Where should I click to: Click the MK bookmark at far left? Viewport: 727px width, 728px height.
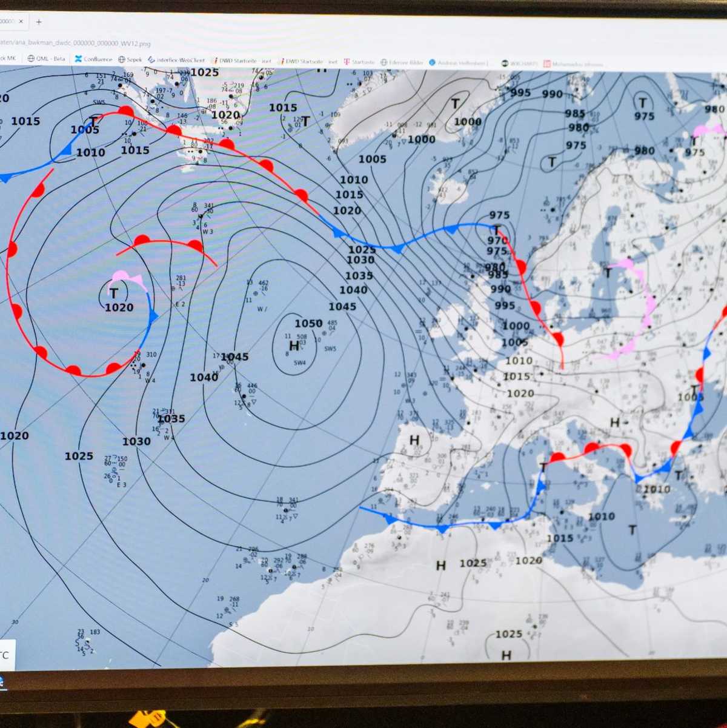click(8, 58)
